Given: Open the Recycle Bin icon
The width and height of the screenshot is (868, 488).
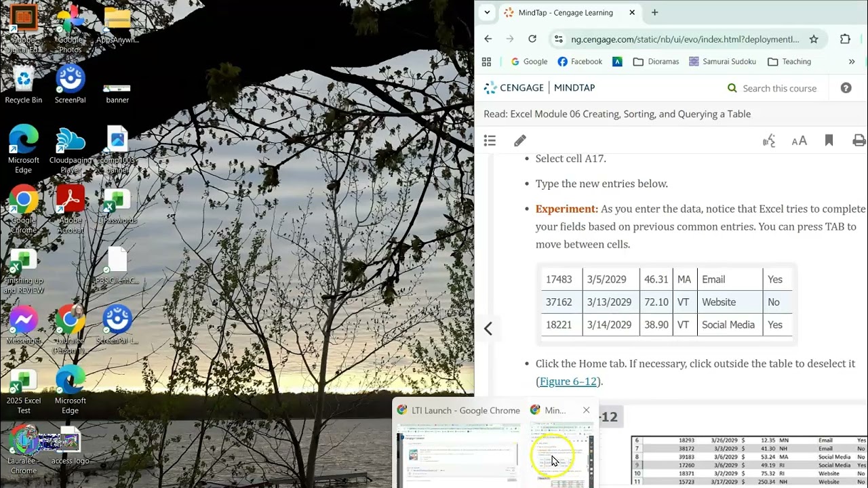Looking at the screenshot, I should coord(24,85).
